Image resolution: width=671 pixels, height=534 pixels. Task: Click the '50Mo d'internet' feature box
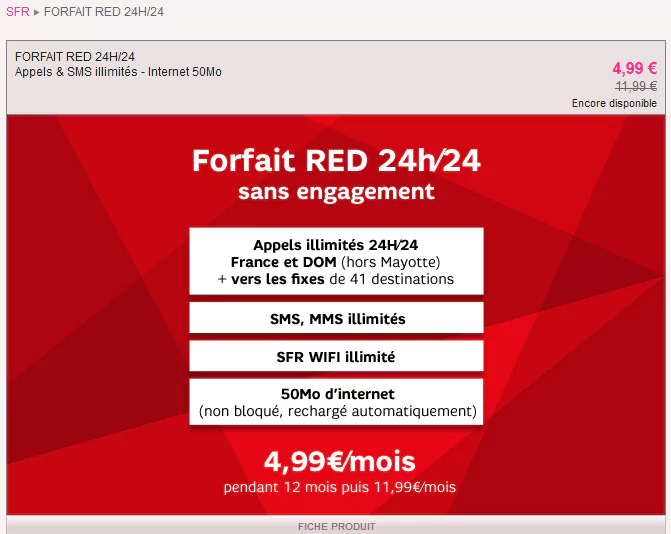336,402
